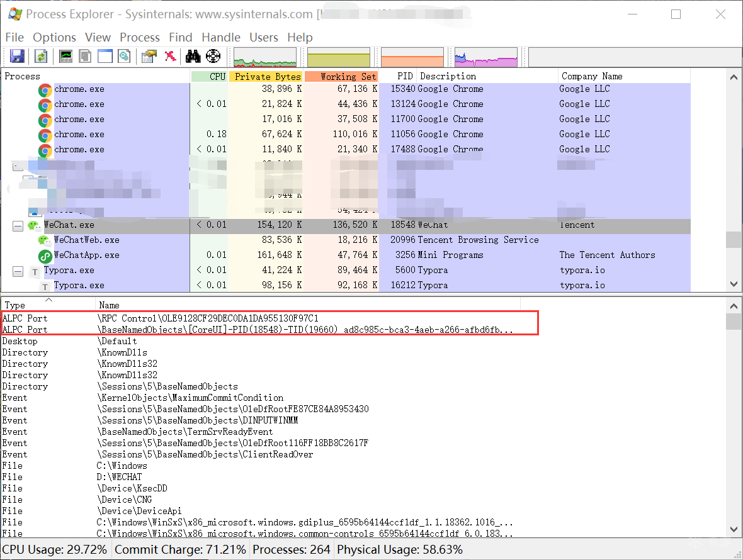Viewport: 743px width, 560px height.
Task: Select the child Typora.exe with PID 16212
Action: (x=346, y=286)
